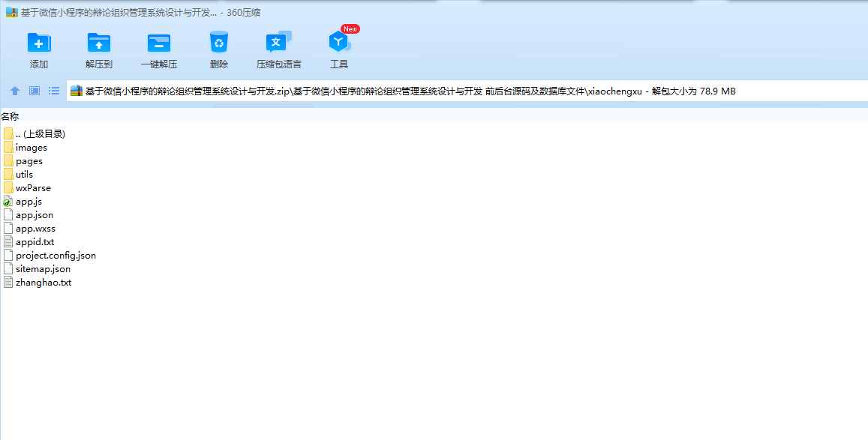Image resolution: width=868 pixels, height=440 pixels.
Task: Select the 'appid.txt' file name
Action: 35,242
